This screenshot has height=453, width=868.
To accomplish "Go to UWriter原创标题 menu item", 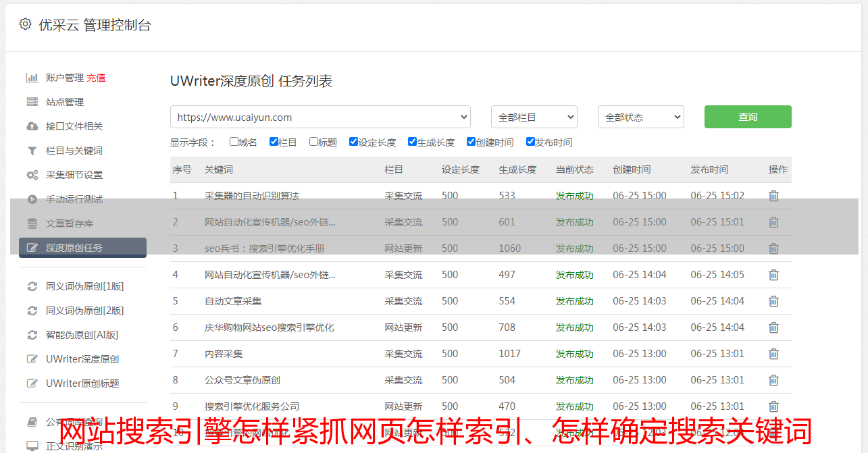I will (x=82, y=383).
